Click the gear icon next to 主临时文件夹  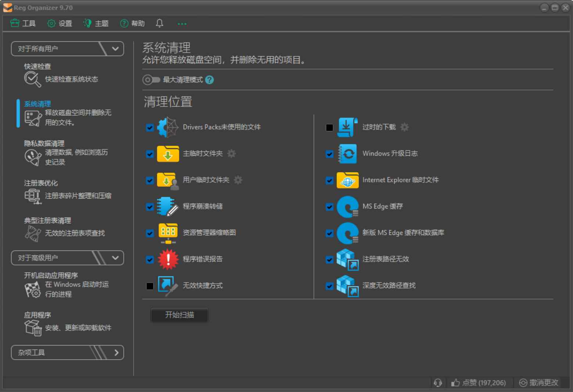click(231, 154)
